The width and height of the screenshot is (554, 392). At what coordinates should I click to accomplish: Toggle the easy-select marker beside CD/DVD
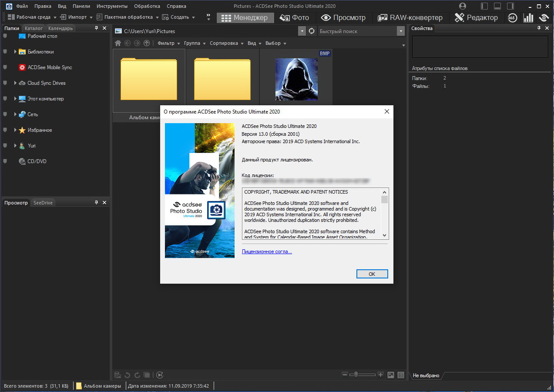[x=5, y=161]
